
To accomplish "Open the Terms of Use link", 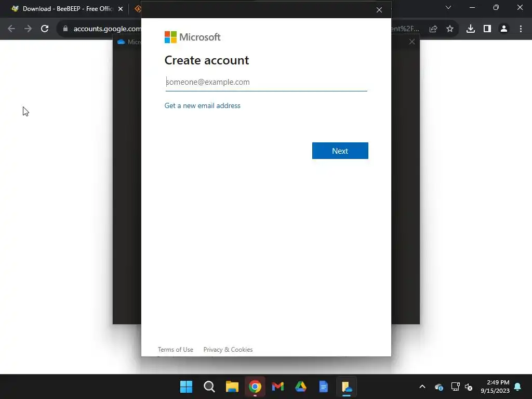I will 176,350.
